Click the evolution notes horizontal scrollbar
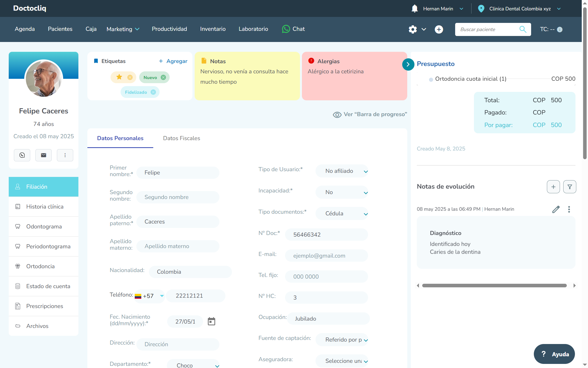This screenshot has height=368, width=588. 494,286
